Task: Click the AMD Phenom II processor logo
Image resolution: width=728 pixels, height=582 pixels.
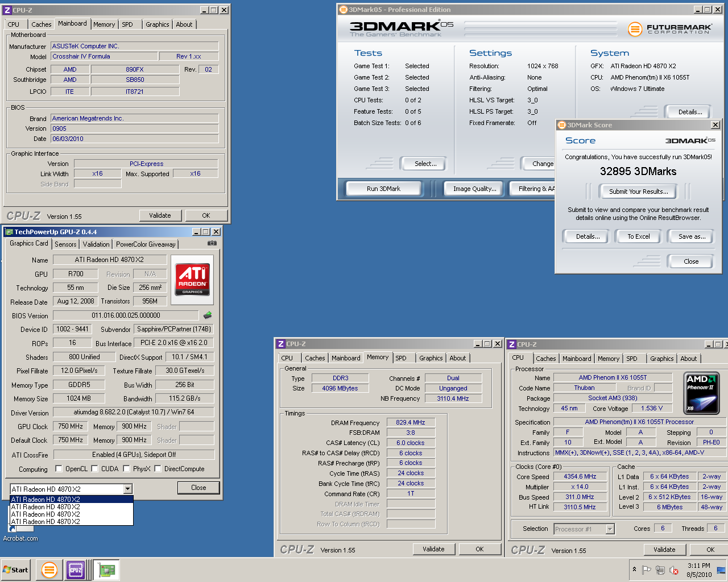Action: click(x=701, y=393)
